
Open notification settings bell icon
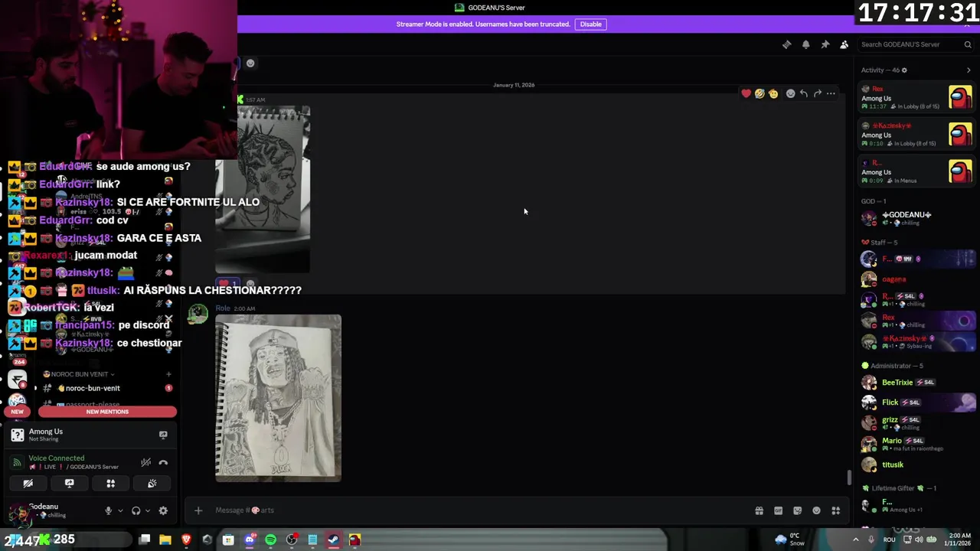(x=805, y=44)
